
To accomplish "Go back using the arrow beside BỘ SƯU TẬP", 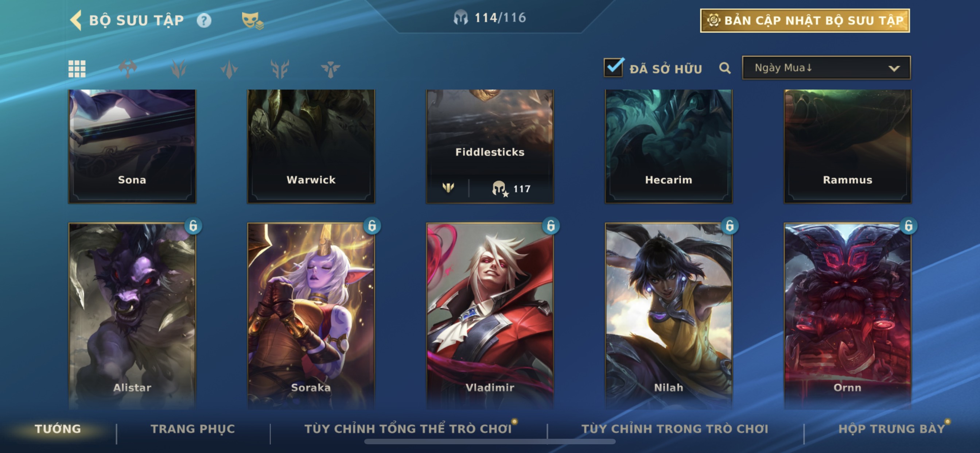I will [76, 20].
